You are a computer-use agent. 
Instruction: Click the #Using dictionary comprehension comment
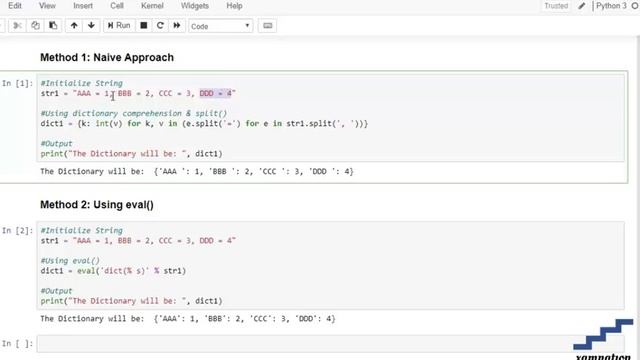click(134, 113)
